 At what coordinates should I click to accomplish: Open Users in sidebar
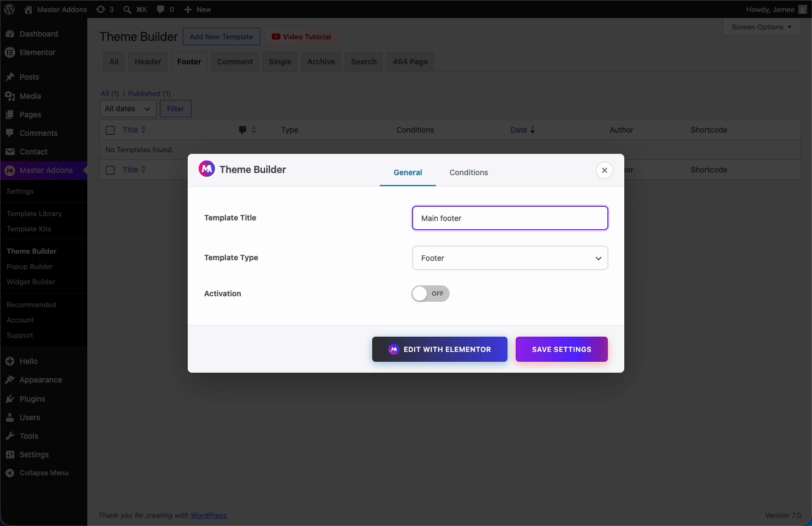44,417
